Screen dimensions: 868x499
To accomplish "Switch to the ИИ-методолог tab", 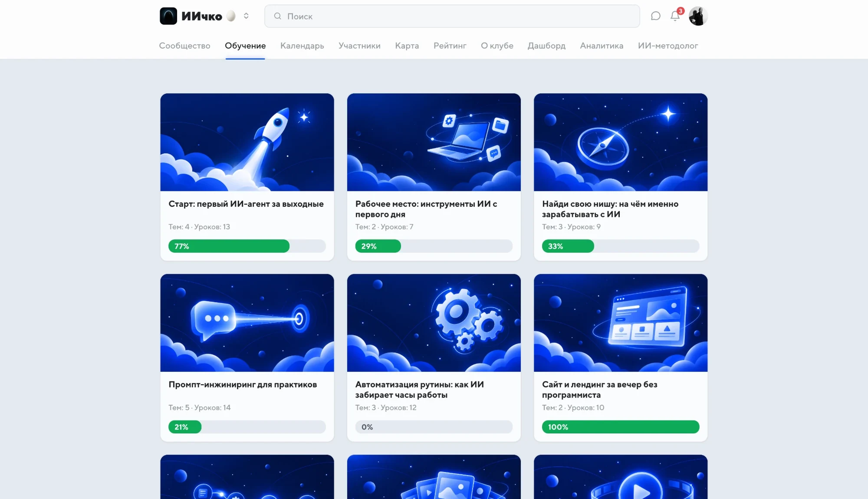I will 668,46.
